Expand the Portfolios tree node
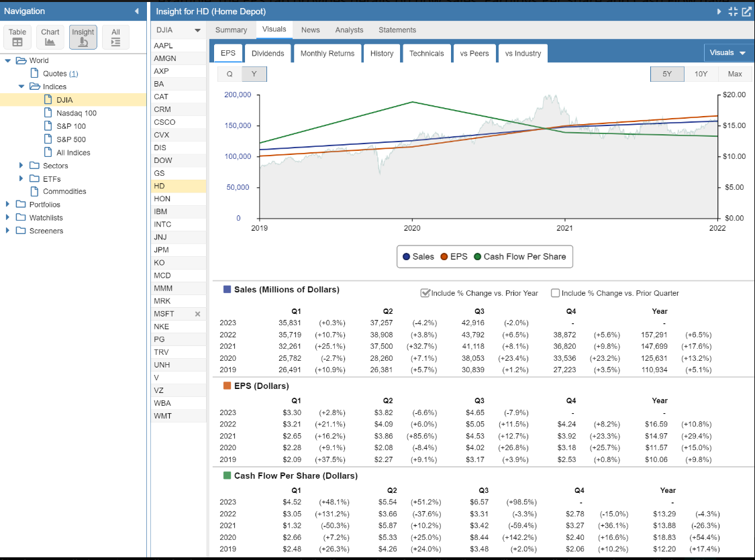The height and width of the screenshot is (560, 755). click(7, 204)
